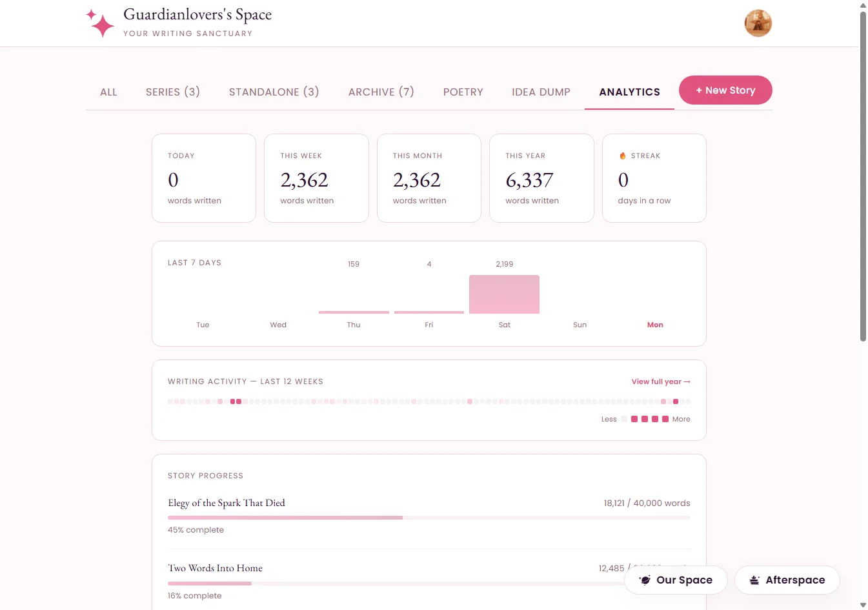
Task: Click the 2,362 value under This Month
Action: tap(417, 180)
